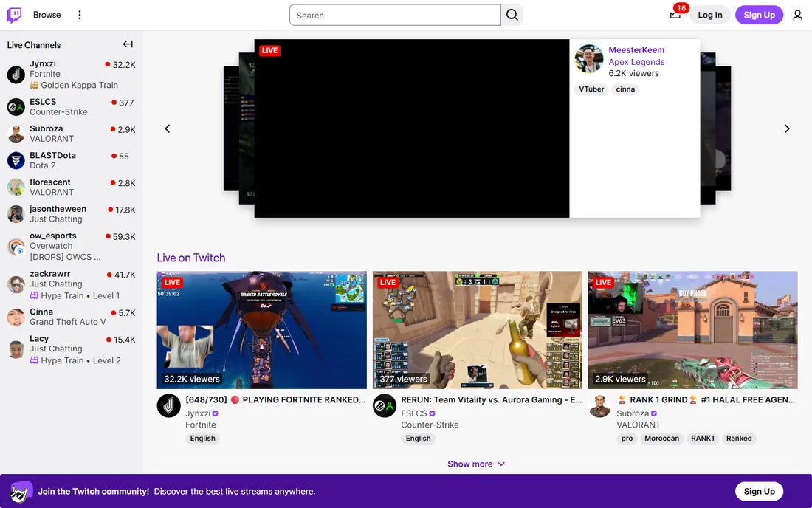Open the Counter-Strike rerun stream thumbnail
Viewport: 812px width, 508px height.
(477, 330)
